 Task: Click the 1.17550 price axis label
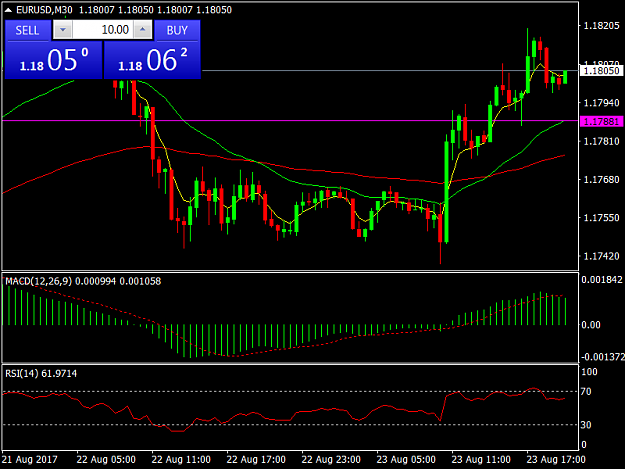(x=601, y=218)
